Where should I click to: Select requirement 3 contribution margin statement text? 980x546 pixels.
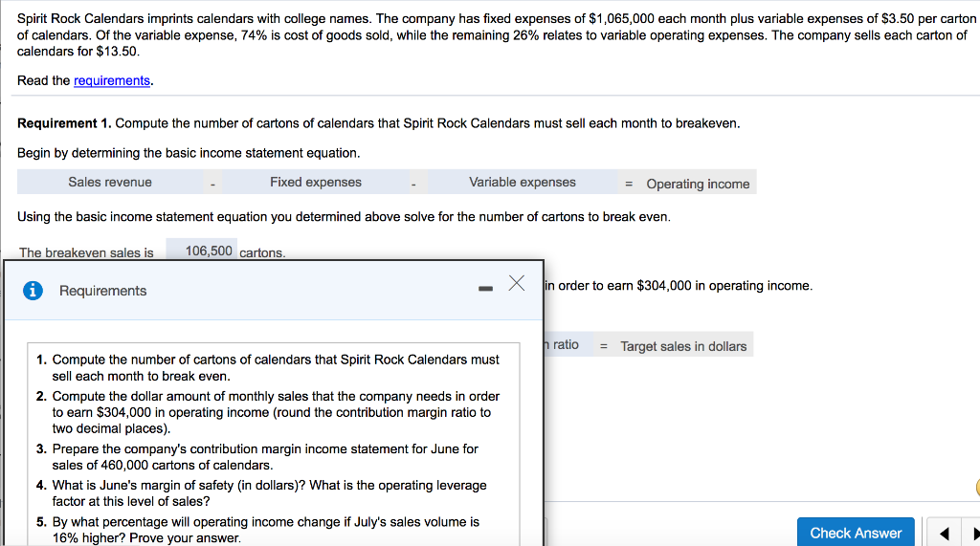[265, 457]
